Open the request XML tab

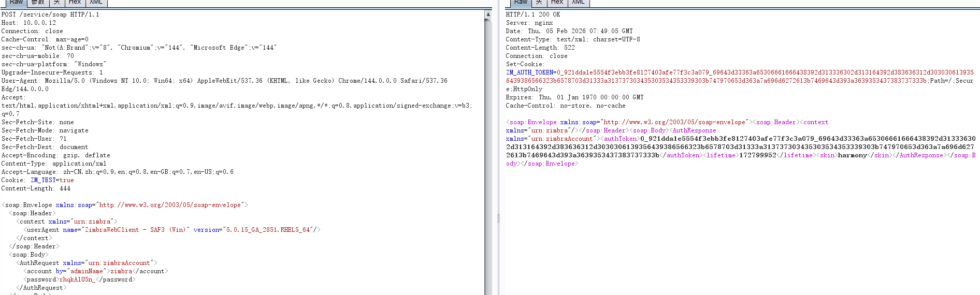pos(96,3)
